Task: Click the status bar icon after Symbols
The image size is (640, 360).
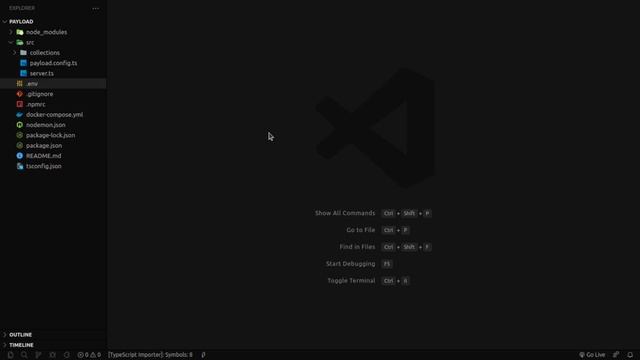Action: tap(203, 355)
